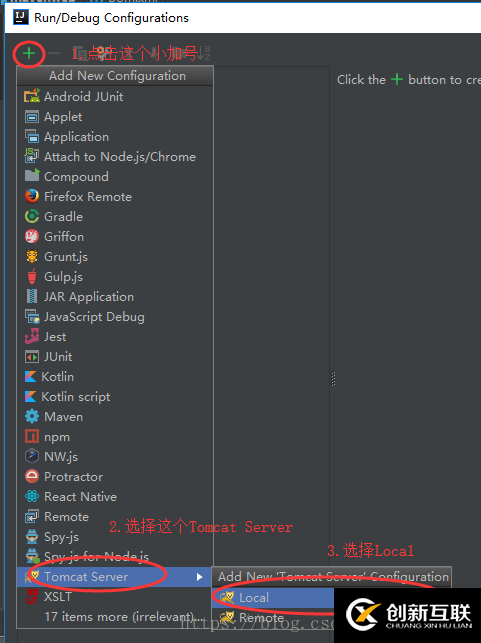Click the Remote configuration icon
481x643 pixels.
pyautogui.click(x=32, y=517)
